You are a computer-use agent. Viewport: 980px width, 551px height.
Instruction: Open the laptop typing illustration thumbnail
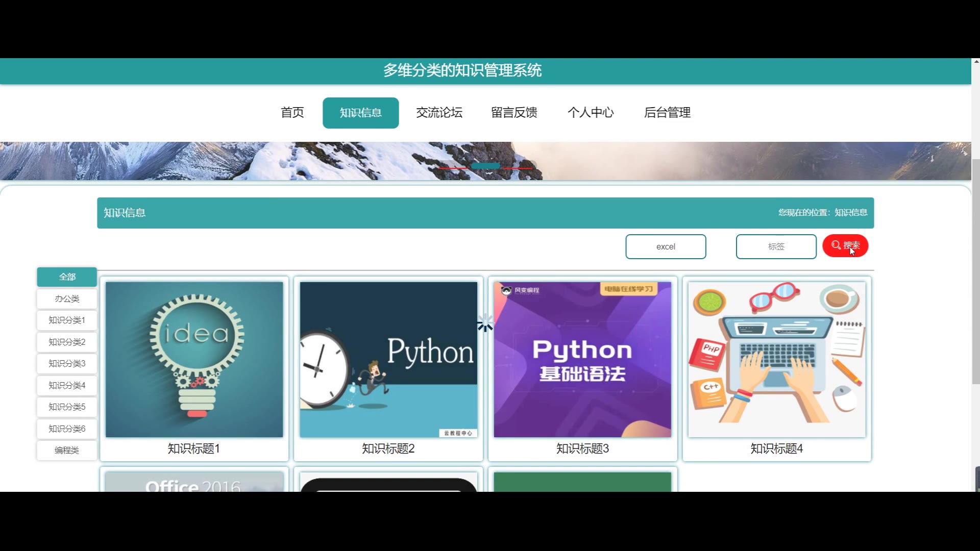tap(777, 360)
